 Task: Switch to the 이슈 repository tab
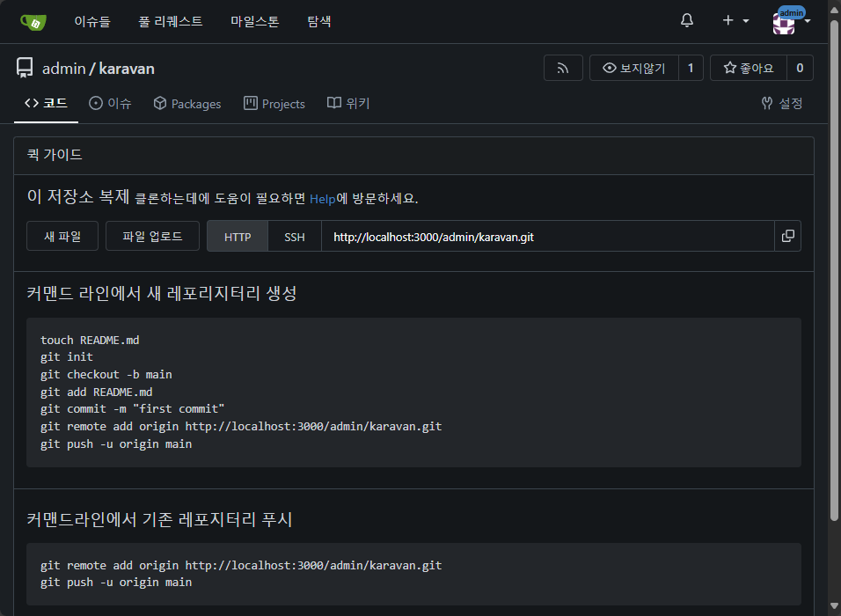pyautogui.click(x=110, y=103)
